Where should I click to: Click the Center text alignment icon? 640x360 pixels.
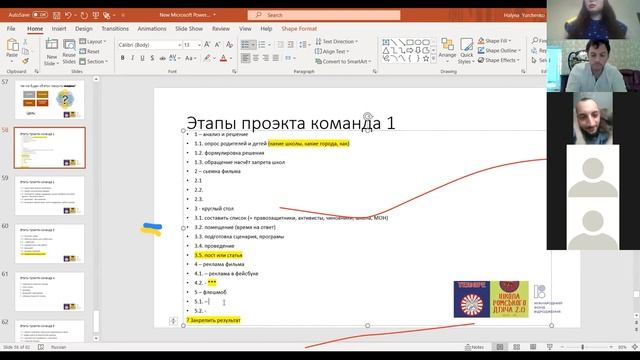coord(256,58)
